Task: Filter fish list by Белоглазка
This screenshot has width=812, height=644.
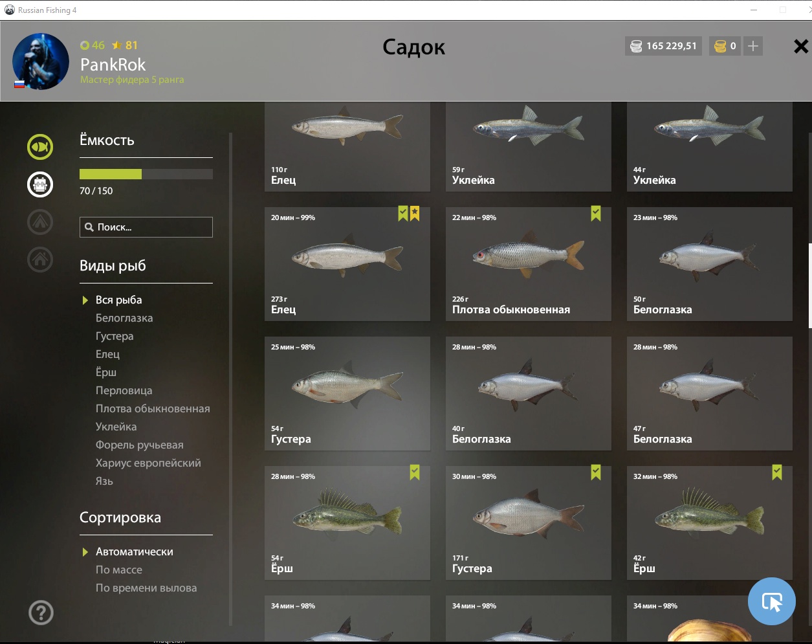Action: (124, 318)
